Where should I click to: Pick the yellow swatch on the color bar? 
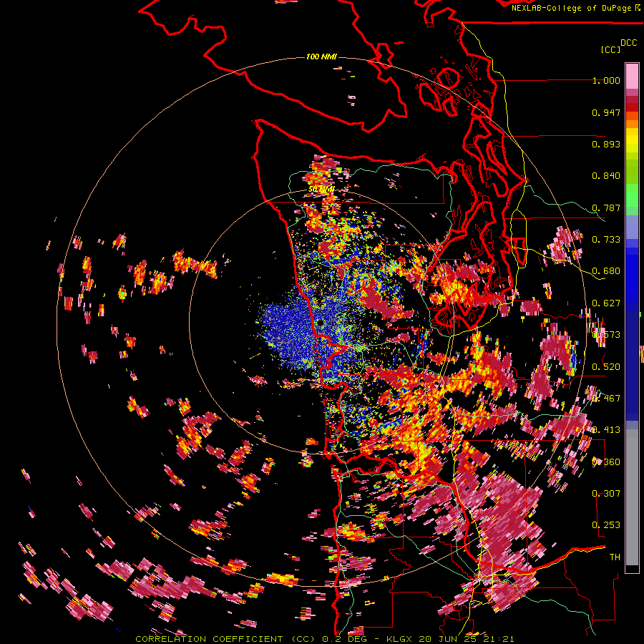pos(632,140)
